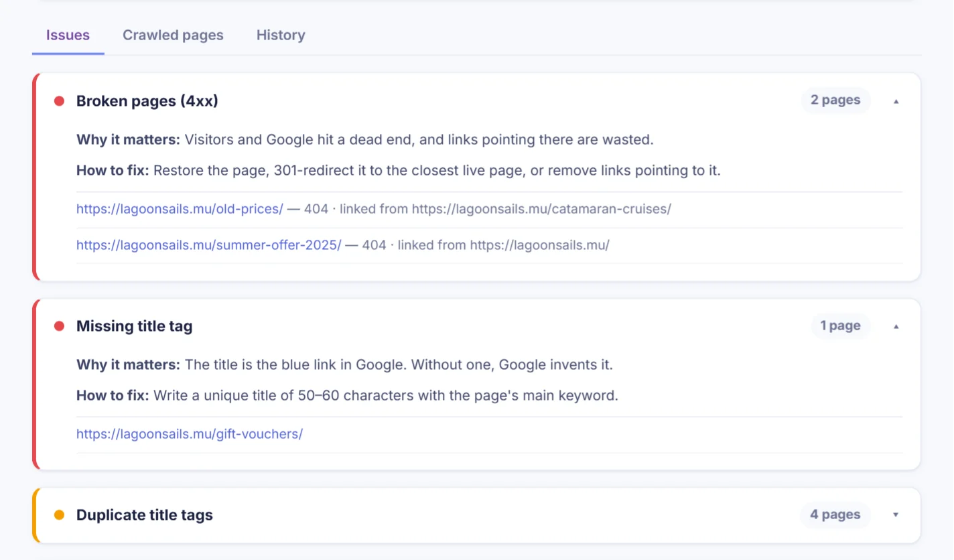Click the 1 page count badge
This screenshot has height=560, width=954.
[x=840, y=326]
